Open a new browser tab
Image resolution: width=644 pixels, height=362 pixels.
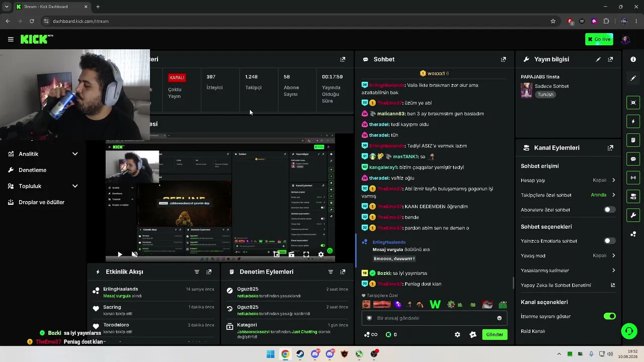(x=98, y=7)
